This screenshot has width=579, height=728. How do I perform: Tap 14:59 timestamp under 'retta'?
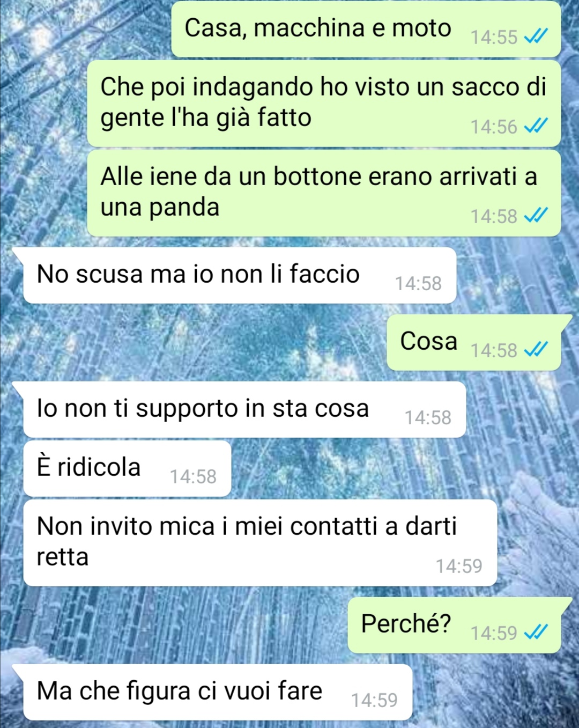[459, 566]
